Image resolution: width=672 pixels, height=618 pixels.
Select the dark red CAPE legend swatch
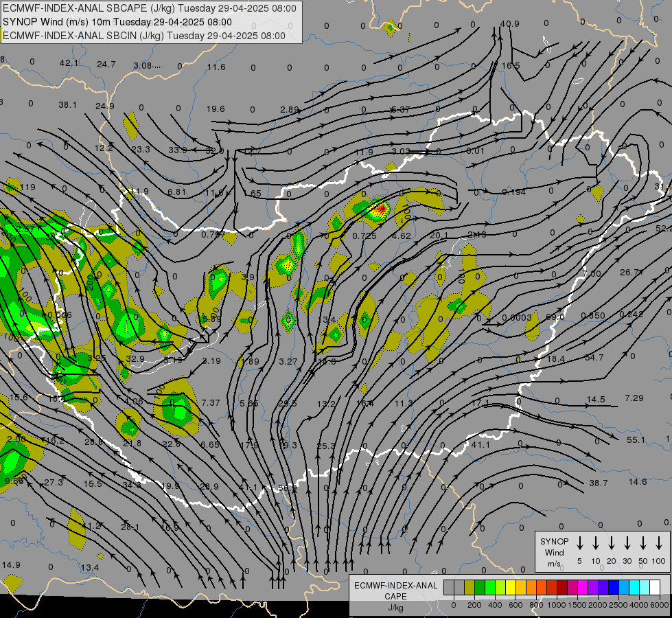coord(562,588)
